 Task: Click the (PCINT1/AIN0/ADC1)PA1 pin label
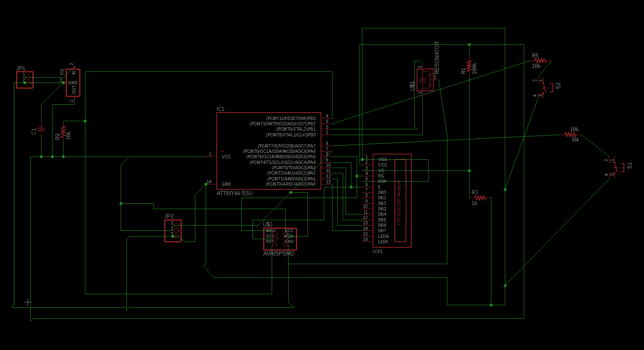pos(292,179)
